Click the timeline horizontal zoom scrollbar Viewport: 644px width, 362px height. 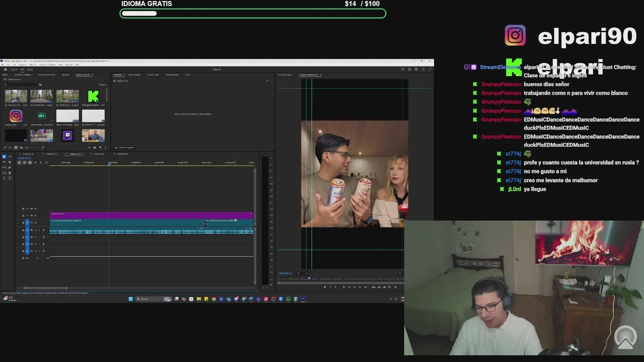pos(46,288)
